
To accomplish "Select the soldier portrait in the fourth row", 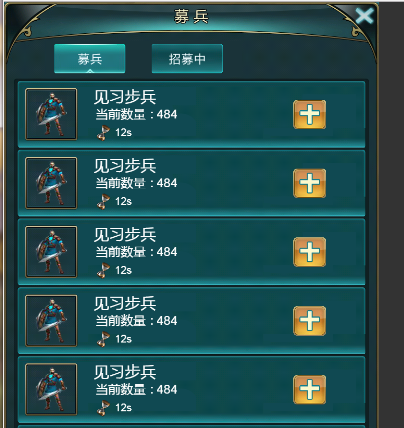I will pos(51,321).
